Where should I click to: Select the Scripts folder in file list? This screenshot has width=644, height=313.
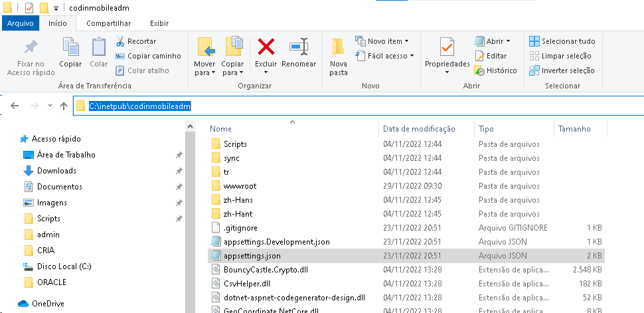point(235,144)
